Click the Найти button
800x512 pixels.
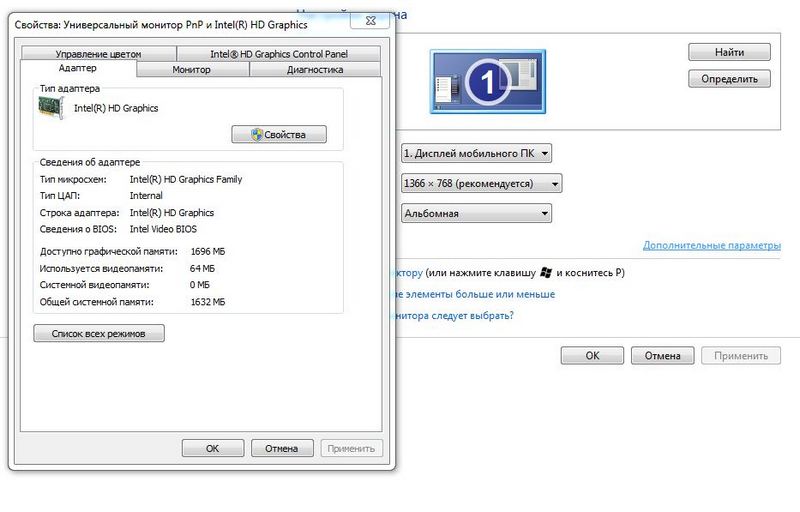(x=729, y=52)
